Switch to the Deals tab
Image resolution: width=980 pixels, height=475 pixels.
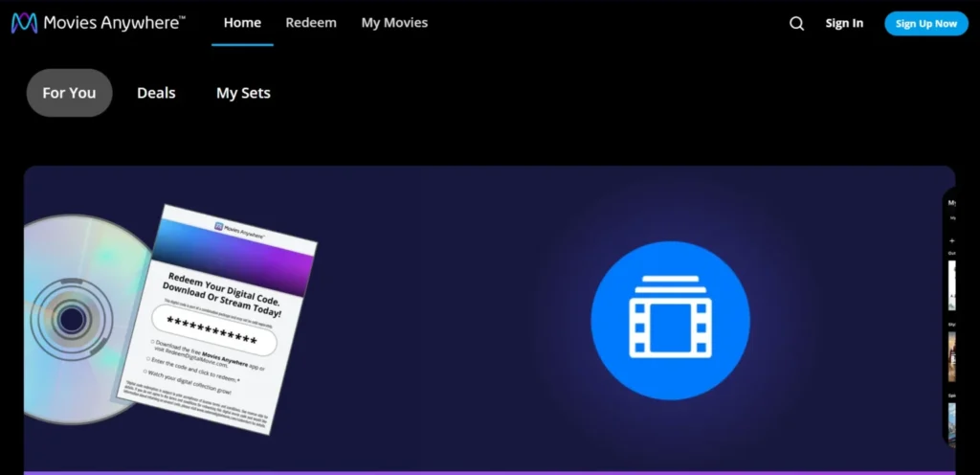(x=156, y=93)
